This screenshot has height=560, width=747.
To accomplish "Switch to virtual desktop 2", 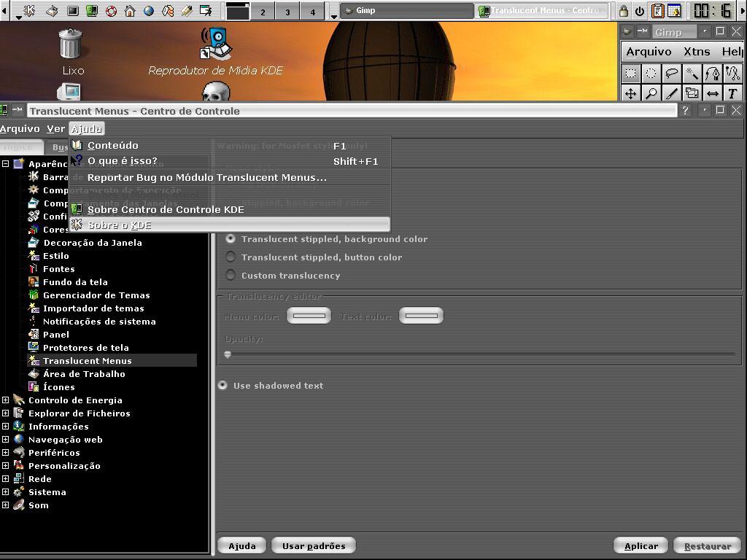I will pos(263,12).
